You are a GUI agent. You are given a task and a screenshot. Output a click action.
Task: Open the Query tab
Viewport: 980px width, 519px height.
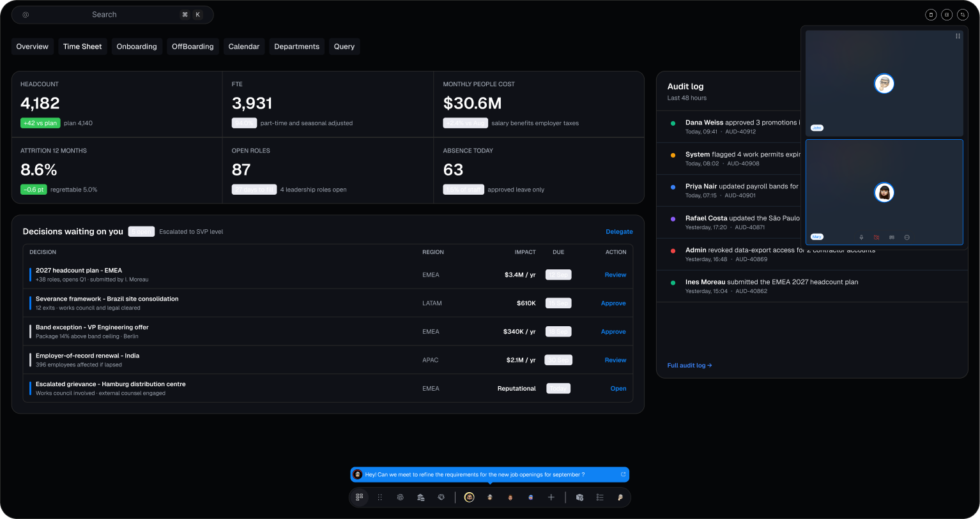(x=344, y=47)
